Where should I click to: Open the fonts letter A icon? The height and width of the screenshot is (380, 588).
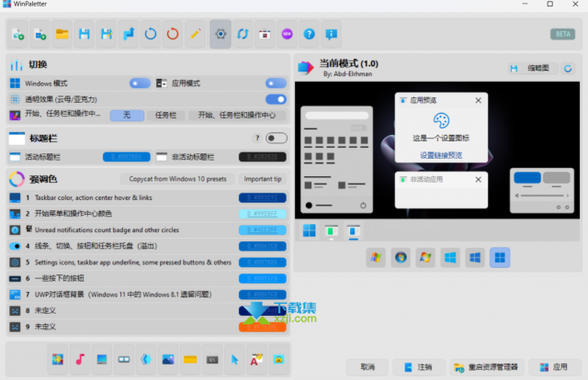tap(257, 360)
